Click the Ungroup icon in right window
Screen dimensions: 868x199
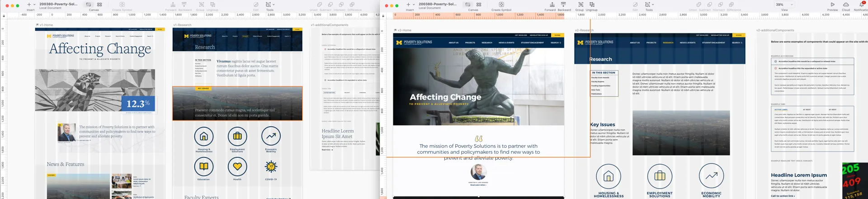pyautogui.click(x=592, y=5)
